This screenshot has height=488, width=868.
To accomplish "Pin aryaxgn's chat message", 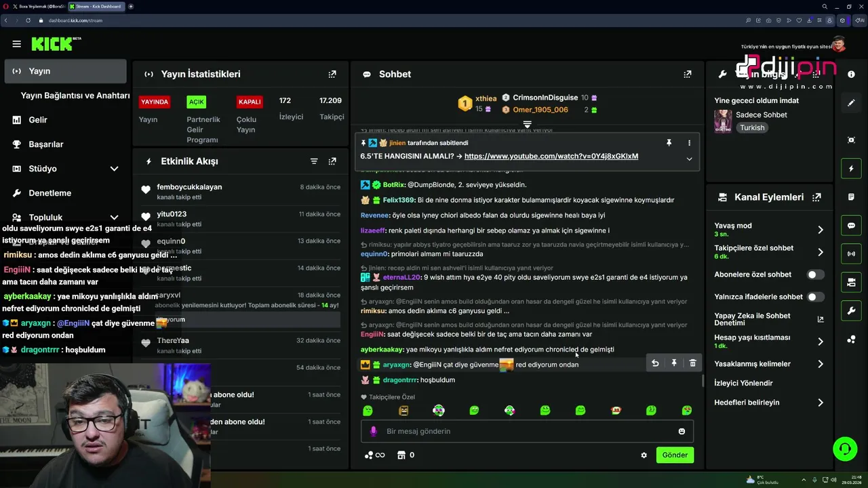I will click(674, 363).
